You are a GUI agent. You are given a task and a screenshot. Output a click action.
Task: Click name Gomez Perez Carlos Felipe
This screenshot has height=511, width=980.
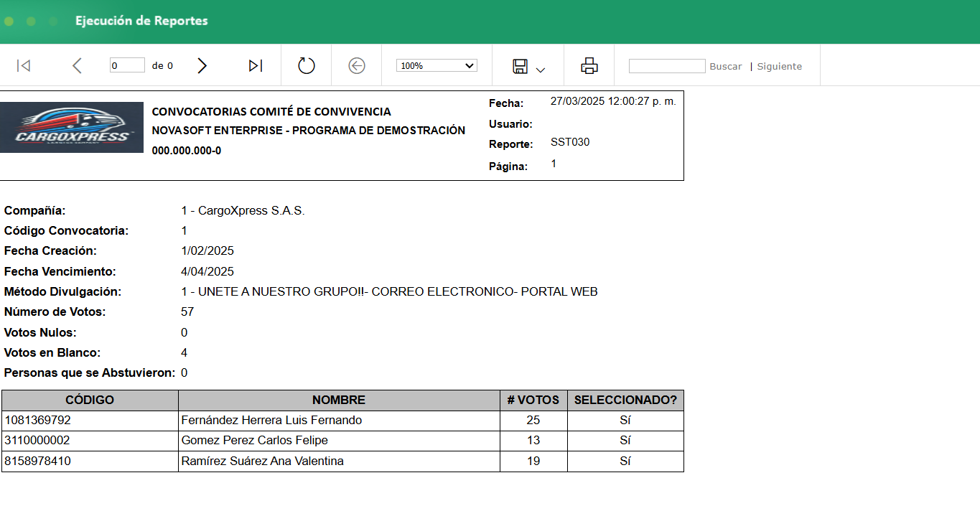click(x=255, y=441)
